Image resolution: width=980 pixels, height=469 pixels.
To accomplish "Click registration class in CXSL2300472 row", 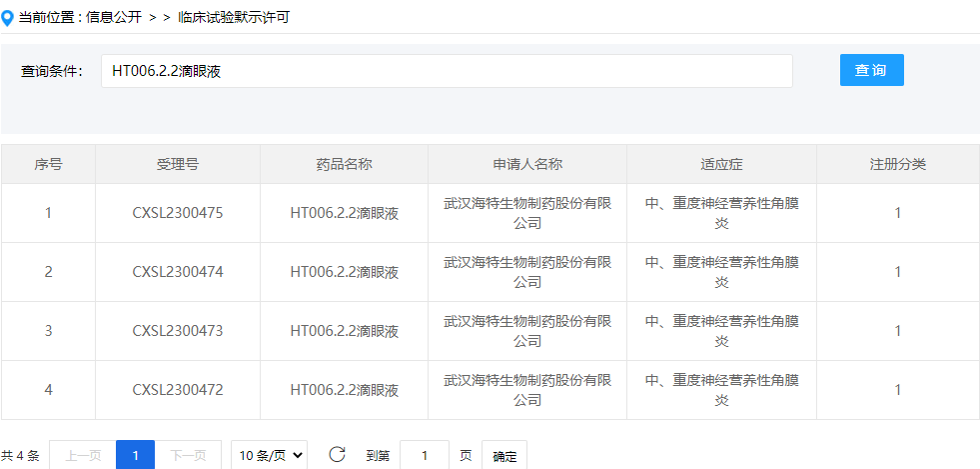I will click(x=897, y=390).
